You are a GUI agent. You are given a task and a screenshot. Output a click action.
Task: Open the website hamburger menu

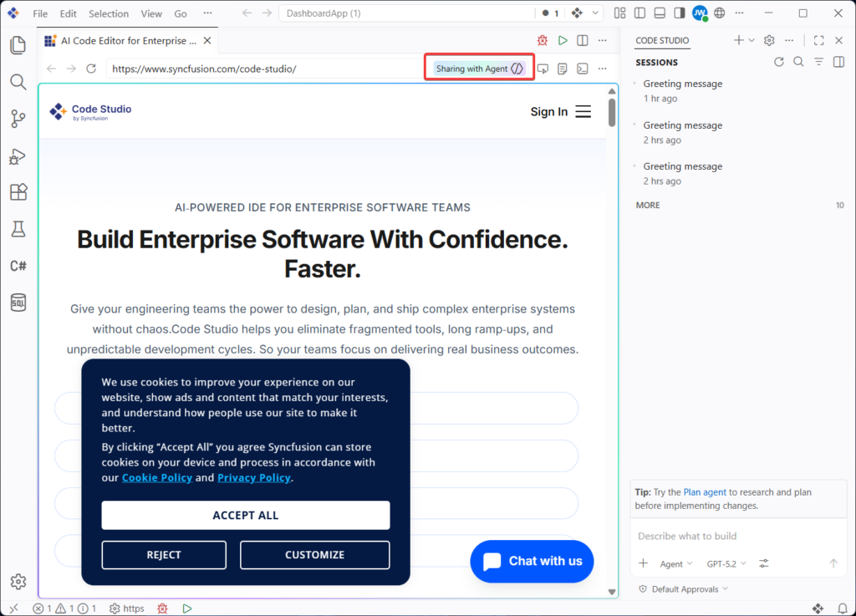coord(583,111)
